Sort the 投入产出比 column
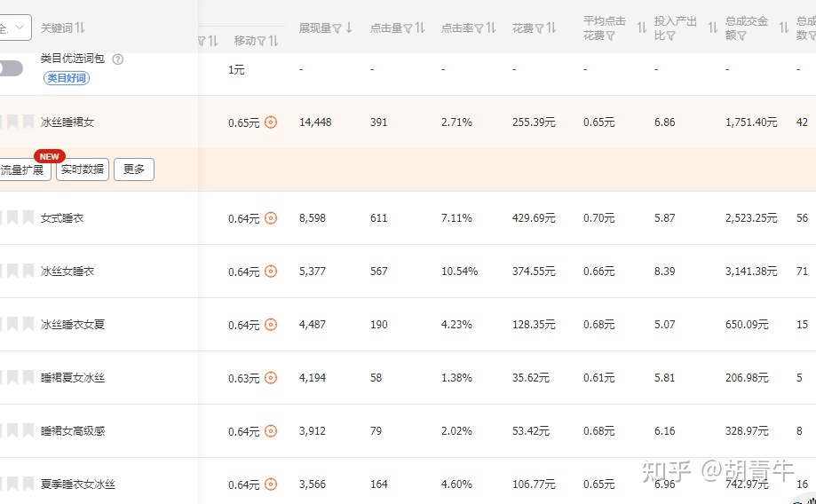The height and width of the screenshot is (504, 816). [712, 28]
